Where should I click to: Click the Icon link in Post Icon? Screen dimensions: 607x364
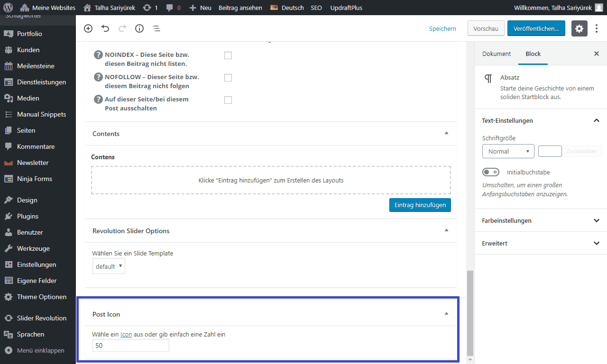126,334
